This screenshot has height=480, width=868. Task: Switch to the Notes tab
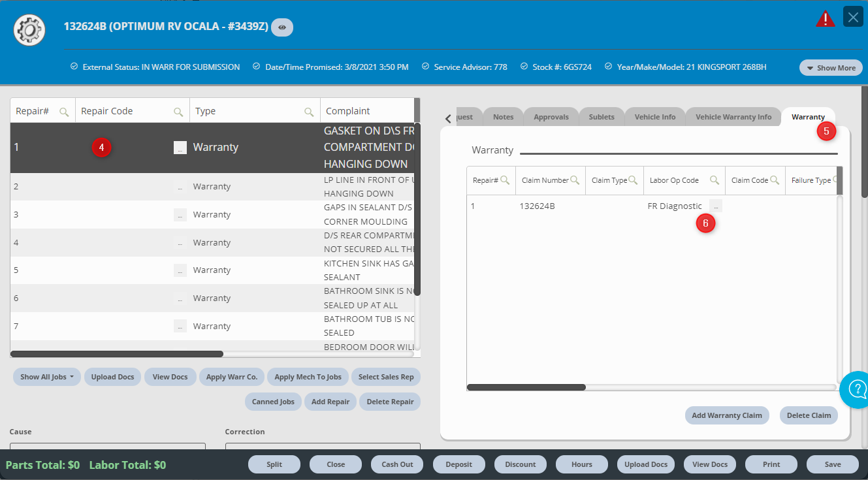tap(503, 117)
